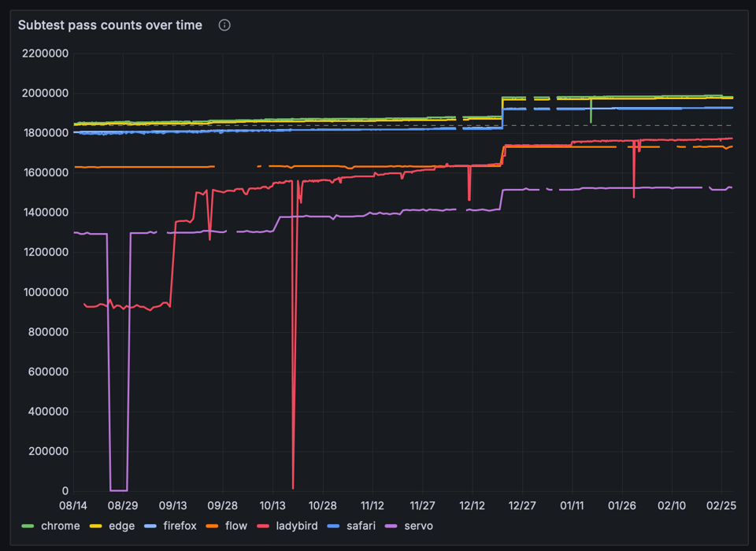This screenshot has height=551, width=756.
Task: Open the green chrome legend color swatch
Action: [28, 526]
